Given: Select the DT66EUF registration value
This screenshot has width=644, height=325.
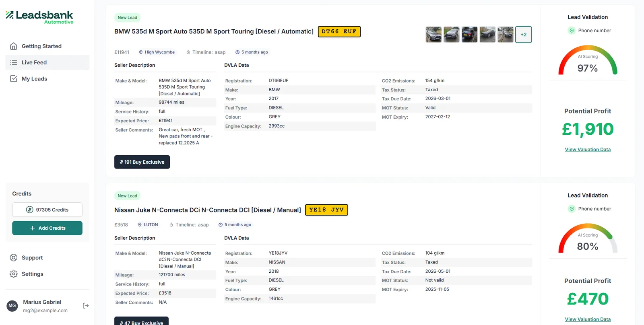Looking at the screenshot, I should coord(279,80).
